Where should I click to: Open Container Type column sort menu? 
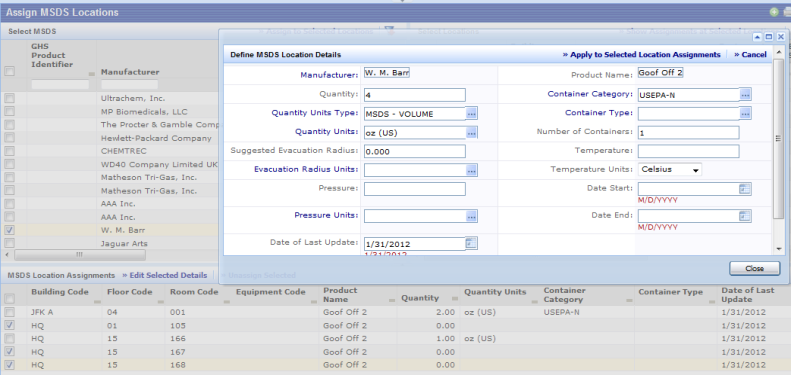tap(712, 301)
